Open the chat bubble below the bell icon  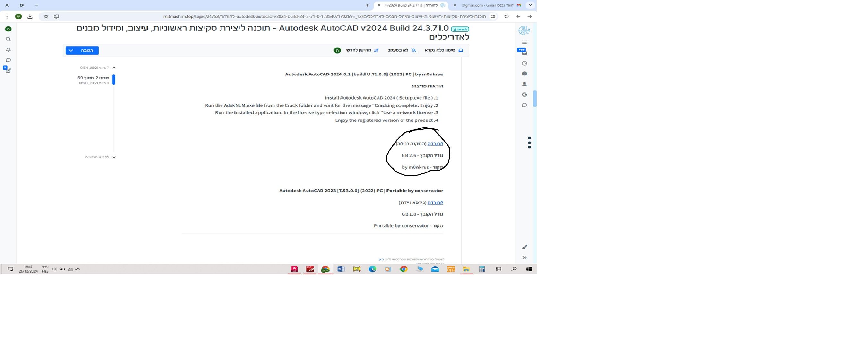[8, 60]
